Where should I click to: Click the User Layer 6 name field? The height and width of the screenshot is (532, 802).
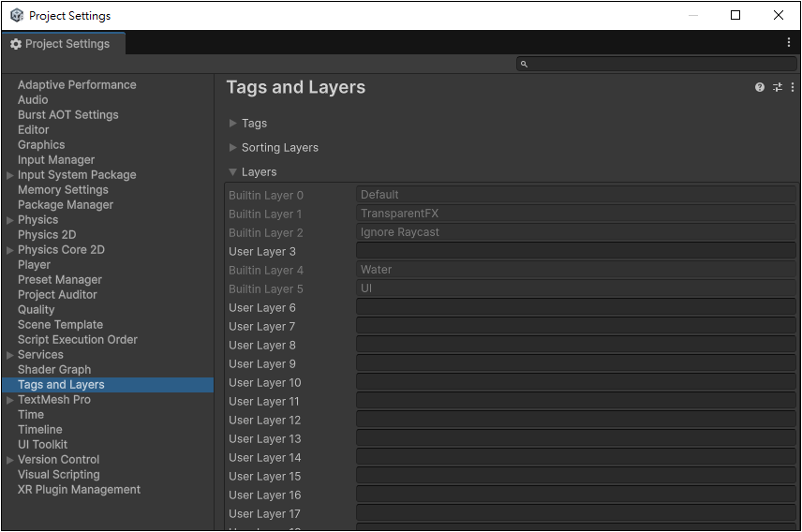(576, 307)
